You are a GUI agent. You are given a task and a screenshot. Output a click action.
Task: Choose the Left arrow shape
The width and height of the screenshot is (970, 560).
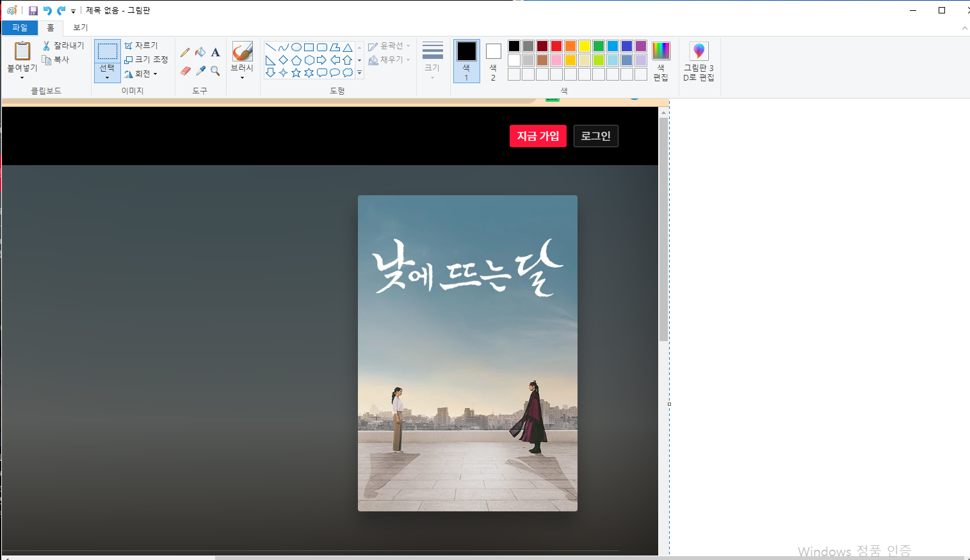click(334, 60)
